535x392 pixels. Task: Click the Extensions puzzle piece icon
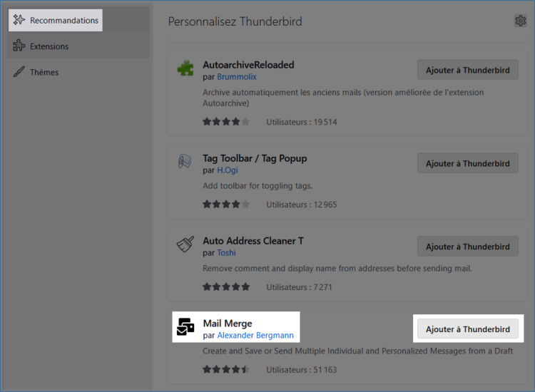point(19,46)
